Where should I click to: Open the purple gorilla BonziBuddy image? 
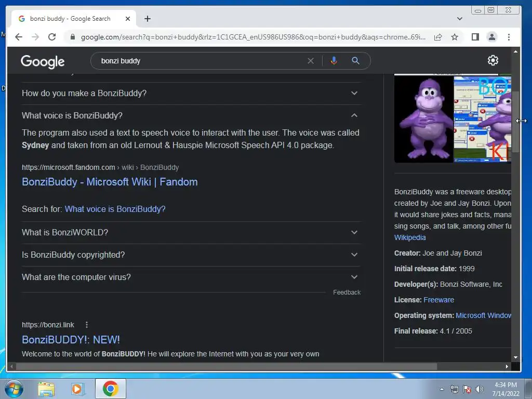[x=423, y=119]
